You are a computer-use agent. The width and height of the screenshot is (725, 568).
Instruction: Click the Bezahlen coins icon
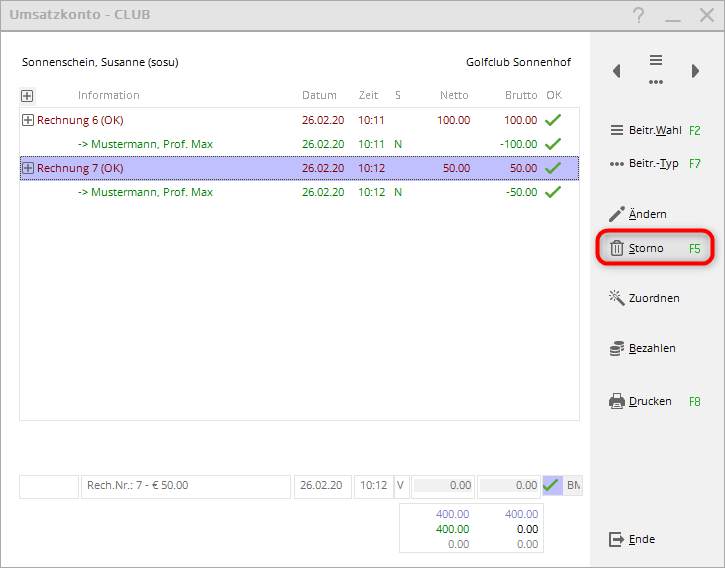point(617,348)
